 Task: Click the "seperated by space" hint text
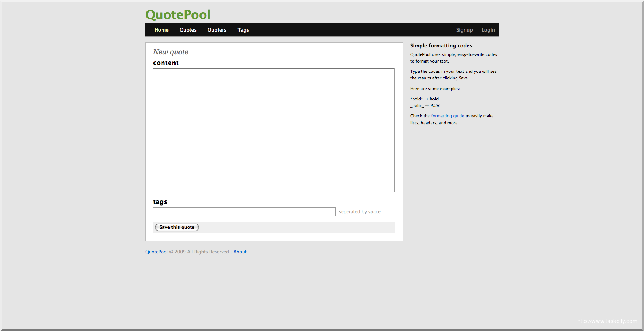360,212
